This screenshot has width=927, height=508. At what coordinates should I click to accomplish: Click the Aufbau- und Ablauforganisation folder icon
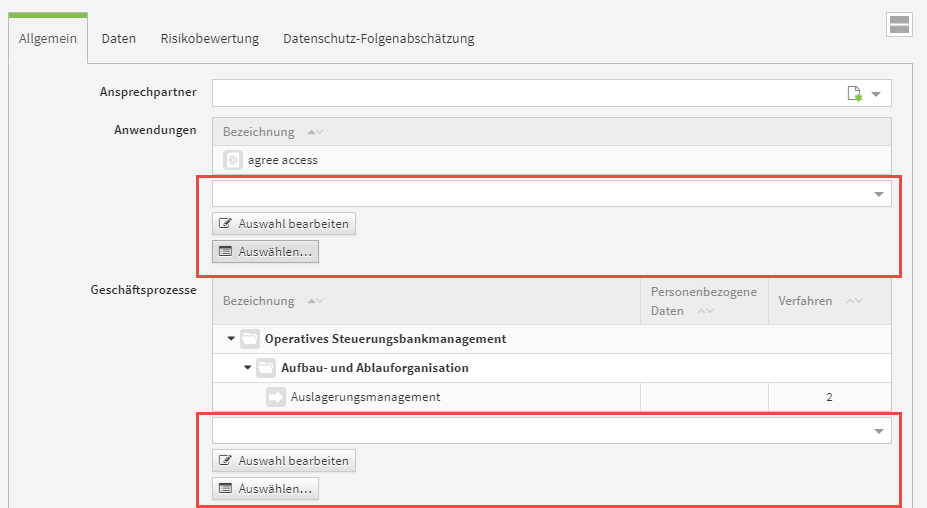point(266,368)
